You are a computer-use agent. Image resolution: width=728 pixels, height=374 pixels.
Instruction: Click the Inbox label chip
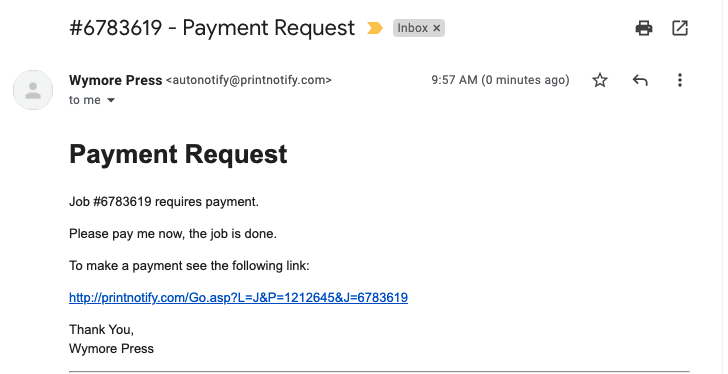click(x=412, y=28)
